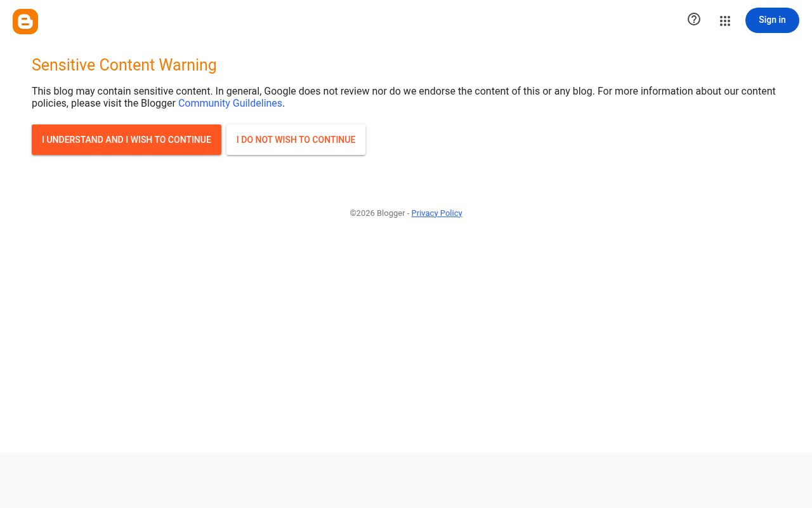Open the Google apps grid icon
812x508 pixels.
725,21
